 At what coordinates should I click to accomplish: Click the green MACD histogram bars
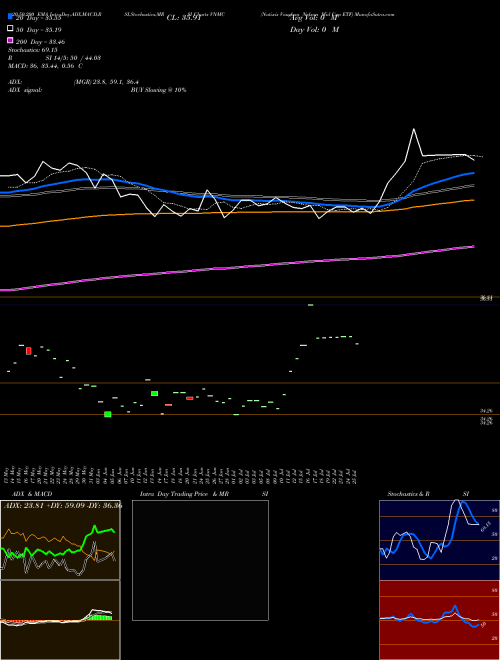click(x=101, y=617)
